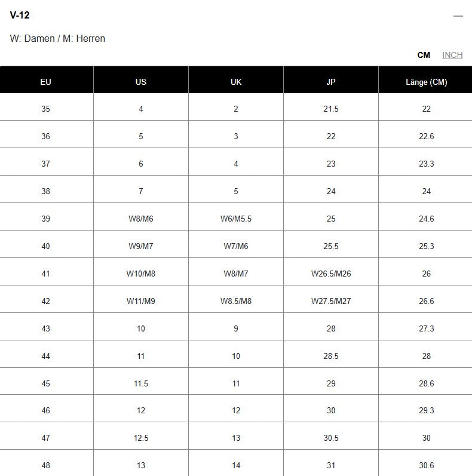Screen dimensions: 472x476
Task: Select the CM unit option
Action: (424, 55)
